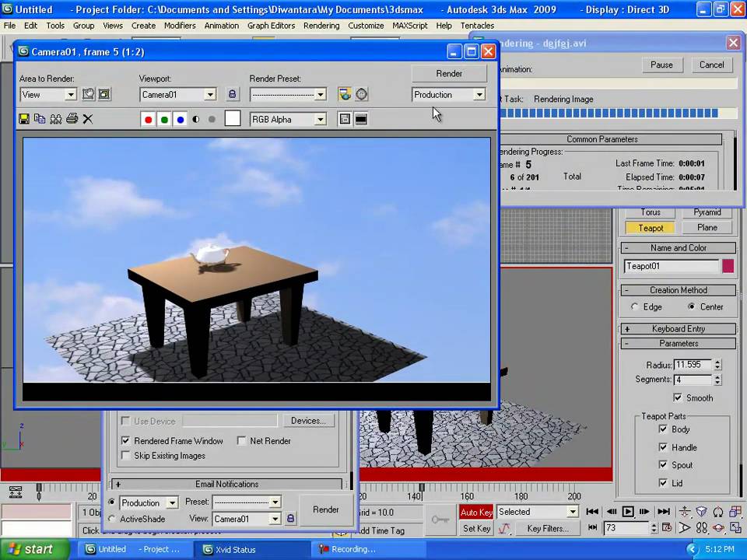
Task: Collapse the Creation Method rollout
Action: point(679,290)
